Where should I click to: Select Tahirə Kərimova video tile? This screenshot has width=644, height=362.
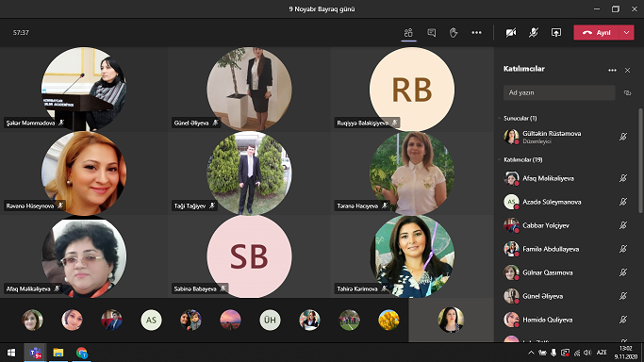412,256
